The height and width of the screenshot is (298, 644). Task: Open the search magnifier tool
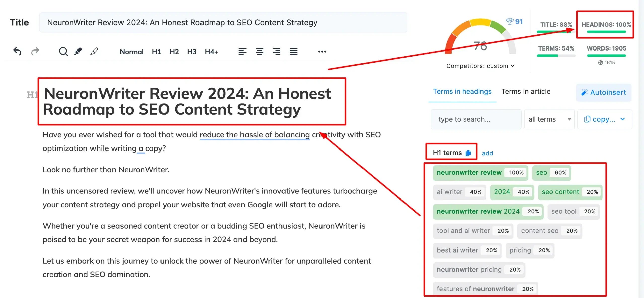click(x=63, y=52)
